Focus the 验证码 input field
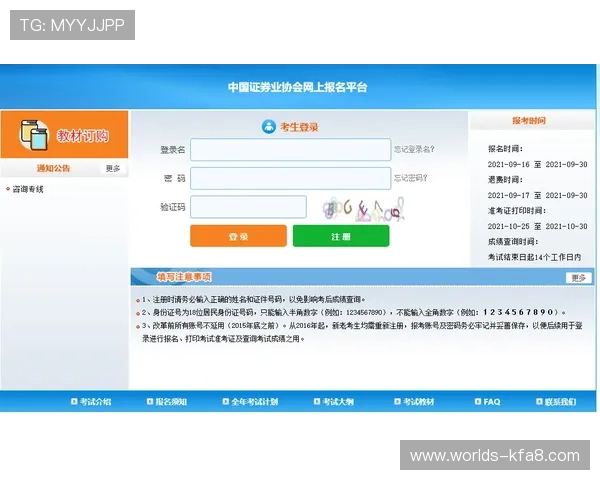This screenshot has height=480, width=600. point(248,207)
